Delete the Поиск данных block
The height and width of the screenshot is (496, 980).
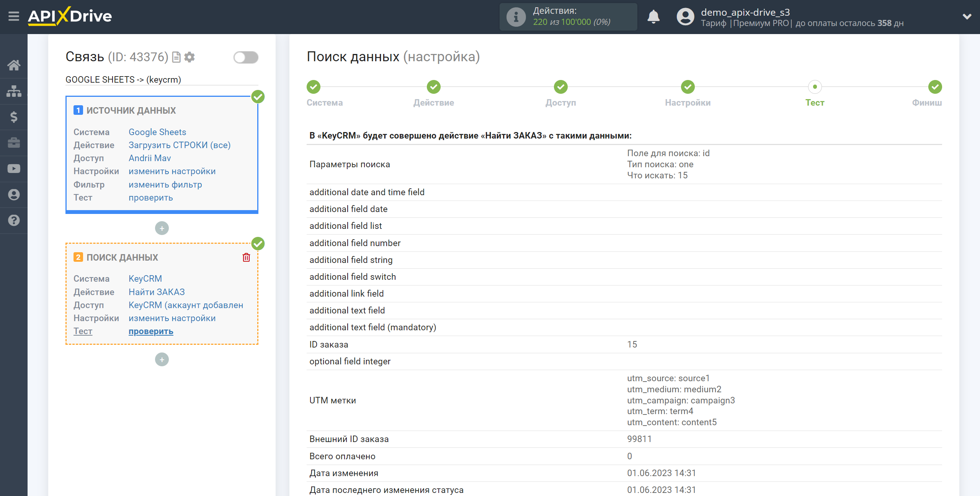point(246,258)
